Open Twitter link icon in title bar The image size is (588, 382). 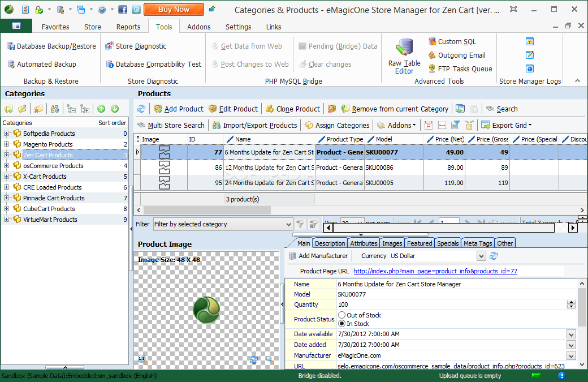point(136,10)
